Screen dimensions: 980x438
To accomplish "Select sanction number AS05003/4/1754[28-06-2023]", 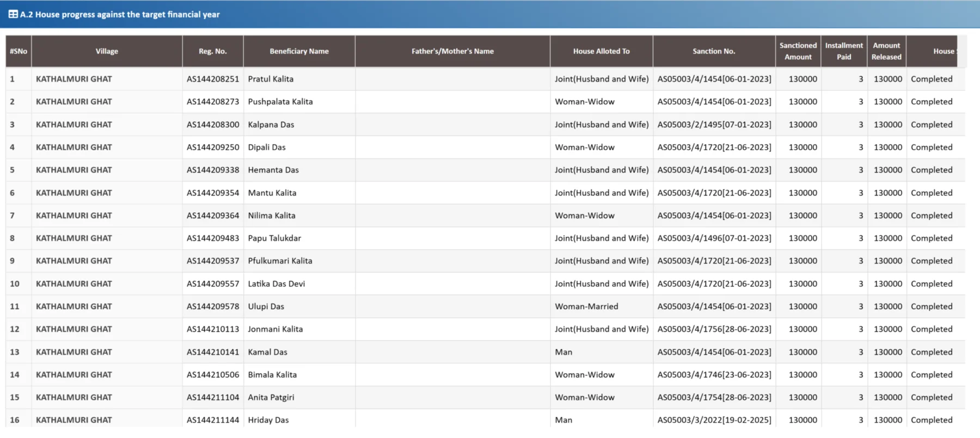I will [x=714, y=397].
